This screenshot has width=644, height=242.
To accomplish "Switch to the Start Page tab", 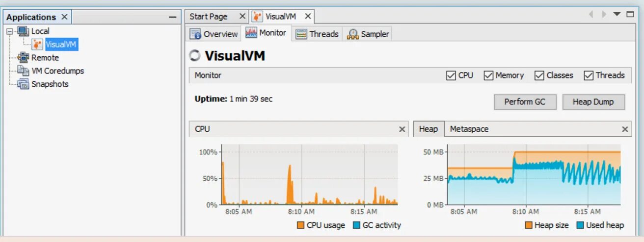I will tap(209, 17).
